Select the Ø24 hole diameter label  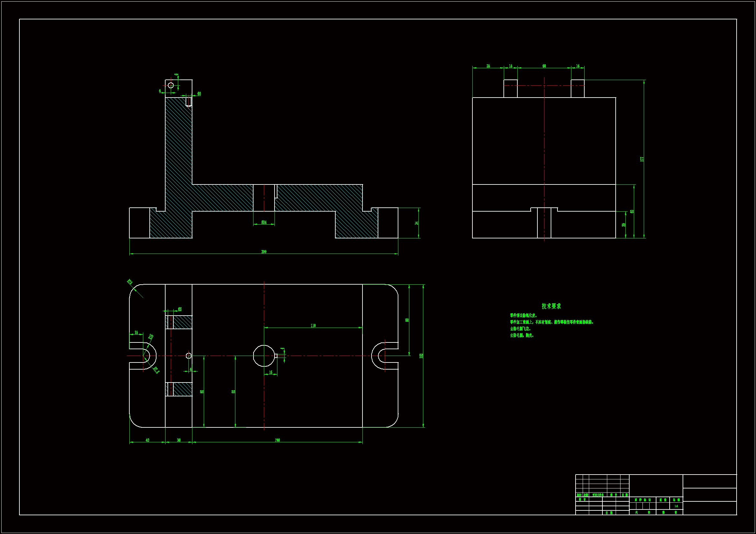pyautogui.click(x=264, y=222)
